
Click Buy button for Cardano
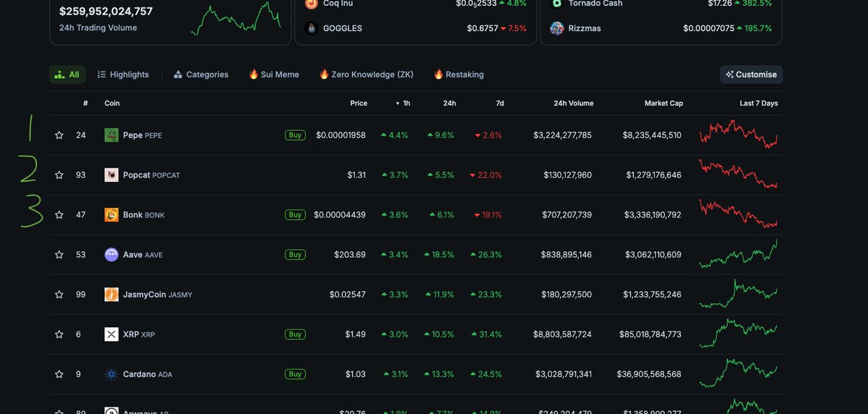coord(294,374)
